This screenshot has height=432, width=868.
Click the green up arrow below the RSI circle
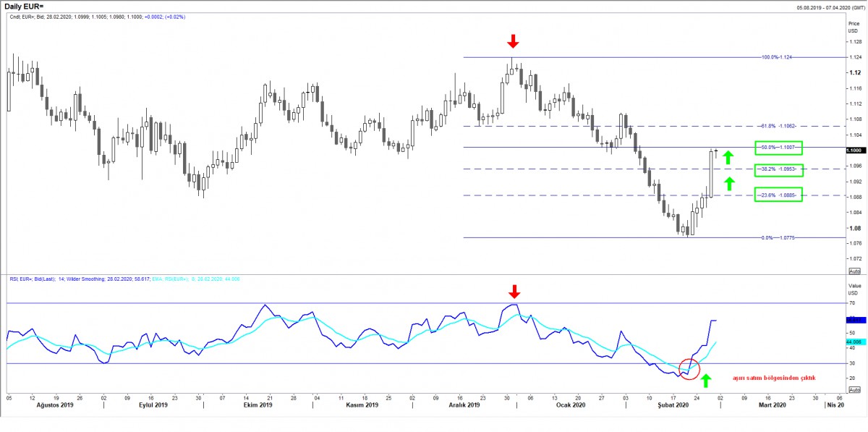coord(706,380)
